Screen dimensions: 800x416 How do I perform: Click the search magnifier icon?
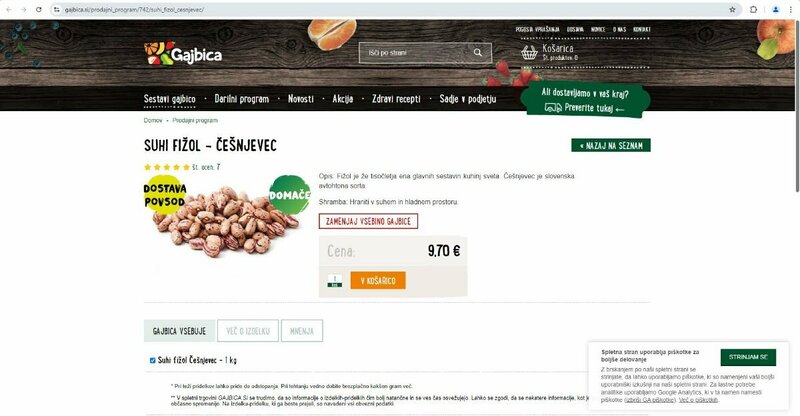click(x=478, y=53)
